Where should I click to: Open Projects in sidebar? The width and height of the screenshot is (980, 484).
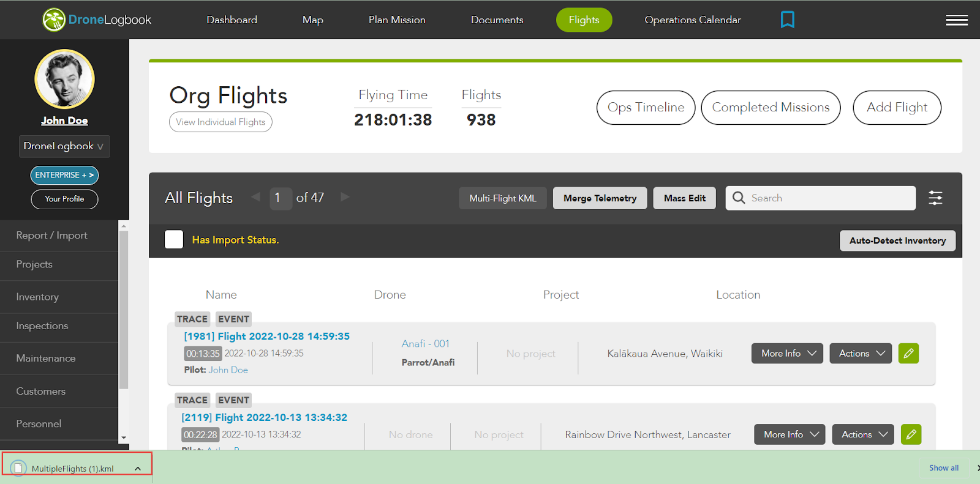(59, 264)
